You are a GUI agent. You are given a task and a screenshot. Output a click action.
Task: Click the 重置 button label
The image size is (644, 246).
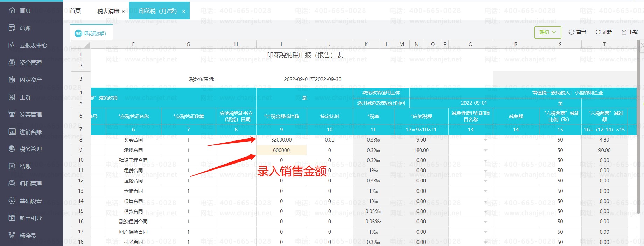[x=581, y=32]
